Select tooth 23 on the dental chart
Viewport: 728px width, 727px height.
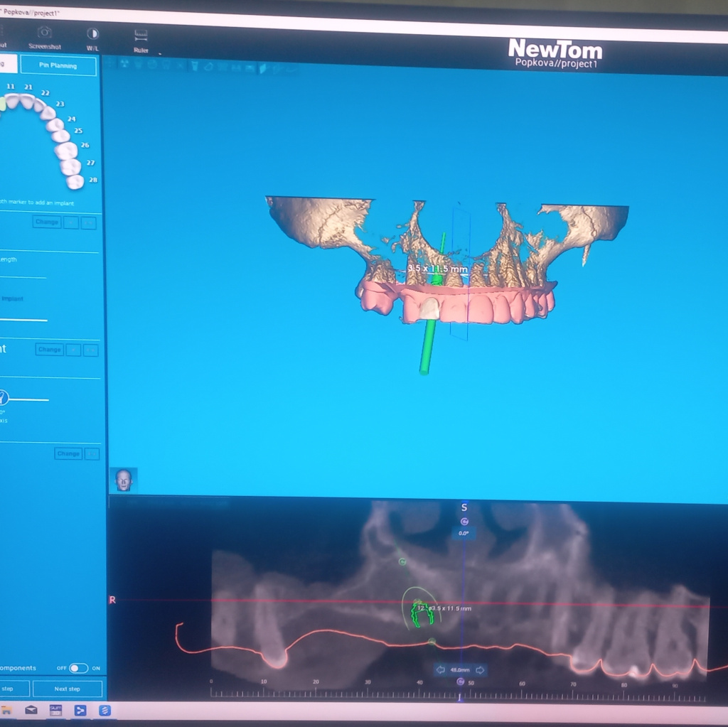pos(48,112)
